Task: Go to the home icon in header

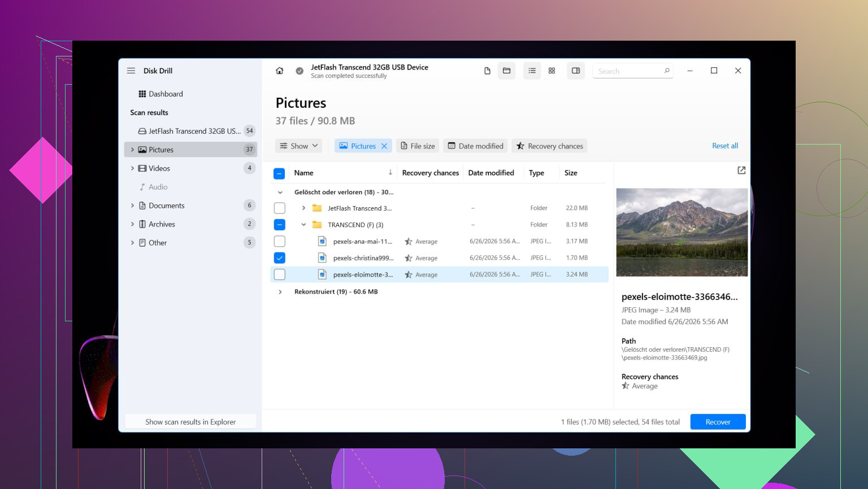Action: tap(279, 71)
